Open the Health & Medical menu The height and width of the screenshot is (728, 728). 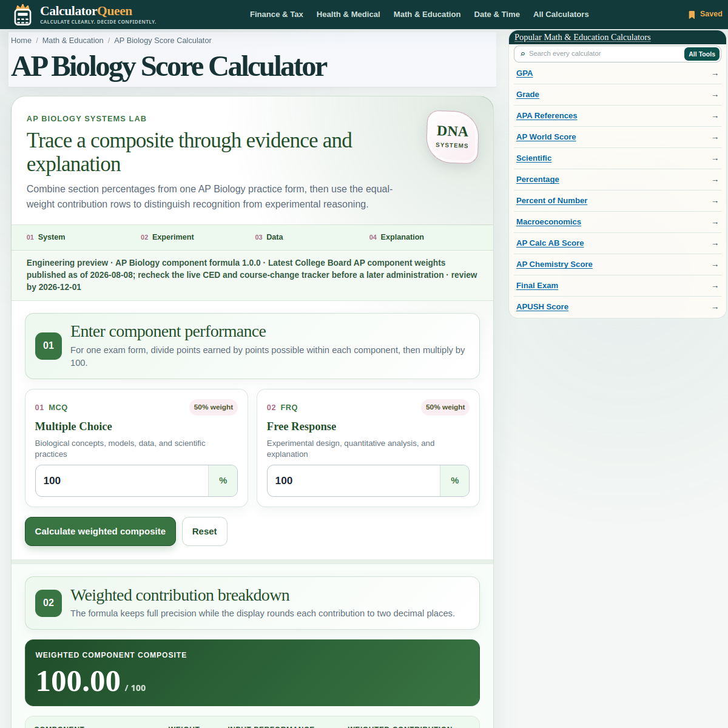[348, 15]
